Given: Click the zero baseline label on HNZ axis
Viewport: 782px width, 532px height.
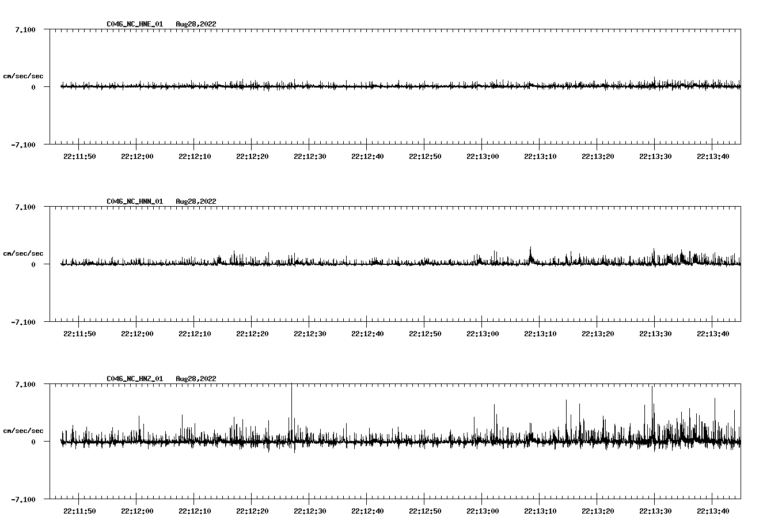Looking at the screenshot, I should coord(33,442).
